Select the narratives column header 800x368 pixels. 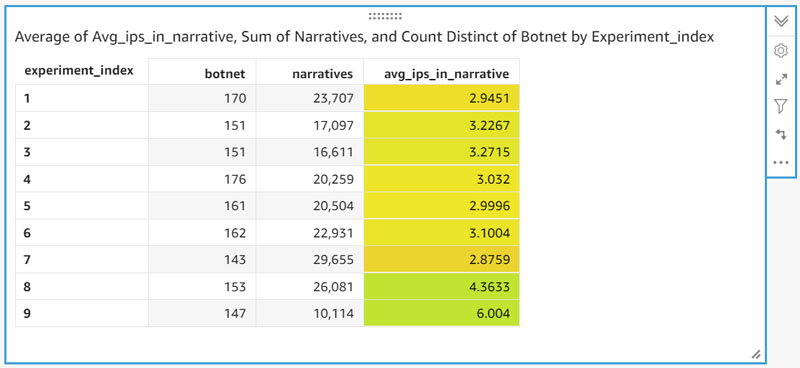322,74
